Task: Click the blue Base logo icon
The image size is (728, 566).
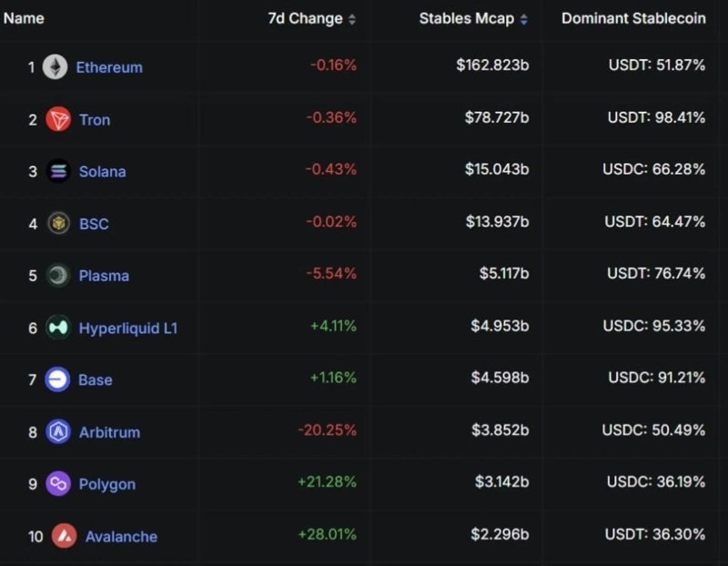Action: (58, 379)
